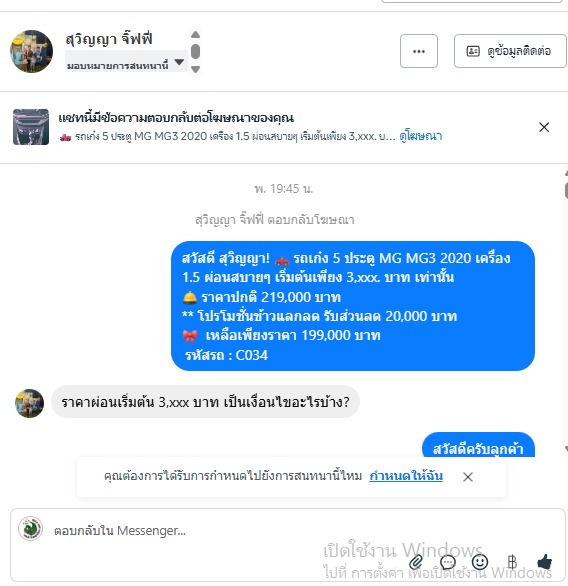Open the ดูโฆษณา view ad link
Screen dimensions: 568x586
(420, 136)
